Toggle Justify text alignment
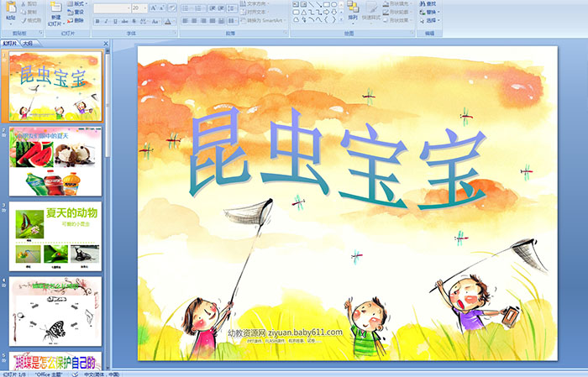 pyautogui.click(x=213, y=21)
